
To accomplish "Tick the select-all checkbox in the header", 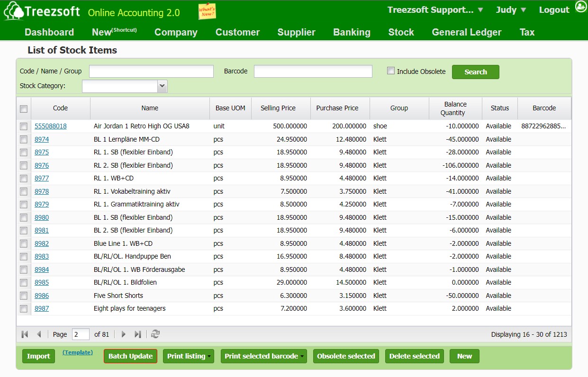I will [x=24, y=109].
